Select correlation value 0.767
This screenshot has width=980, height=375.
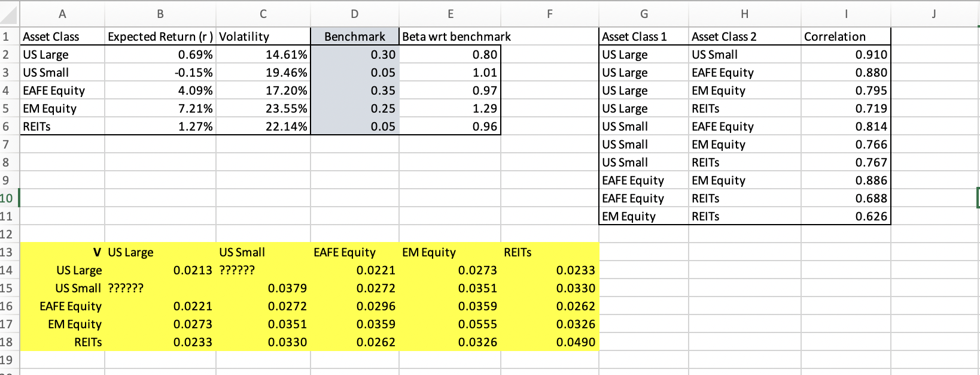(846, 162)
